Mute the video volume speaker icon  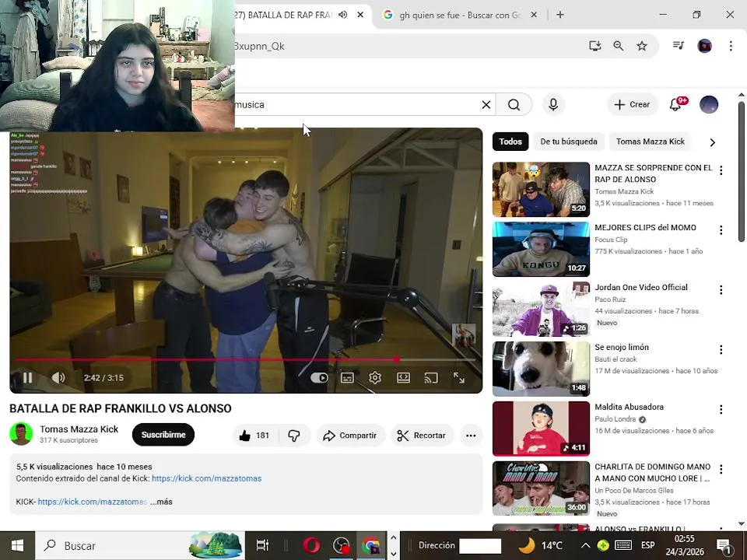58,378
